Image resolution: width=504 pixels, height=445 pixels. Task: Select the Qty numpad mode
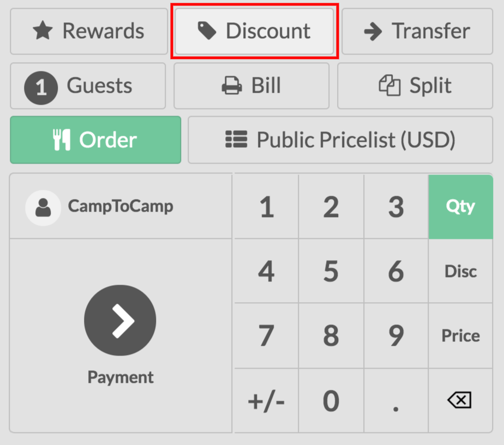pyautogui.click(x=460, y=206)
